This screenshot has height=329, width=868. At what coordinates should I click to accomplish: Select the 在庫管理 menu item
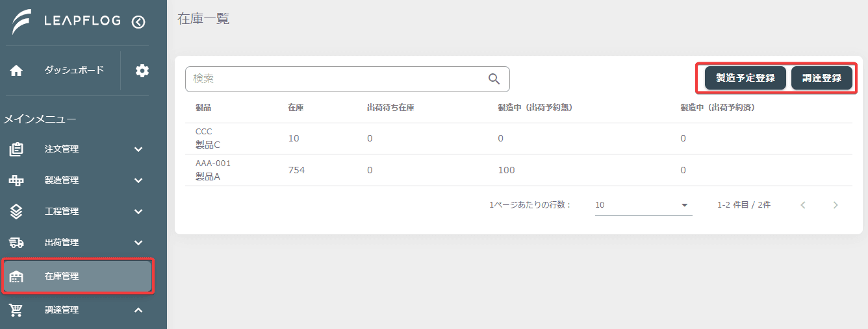coord(78,276)
